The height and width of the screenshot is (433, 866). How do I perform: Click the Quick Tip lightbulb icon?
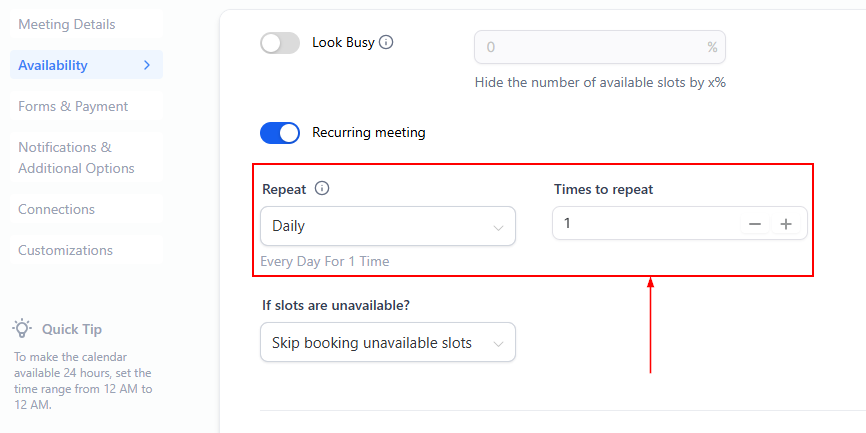[22, 328]
